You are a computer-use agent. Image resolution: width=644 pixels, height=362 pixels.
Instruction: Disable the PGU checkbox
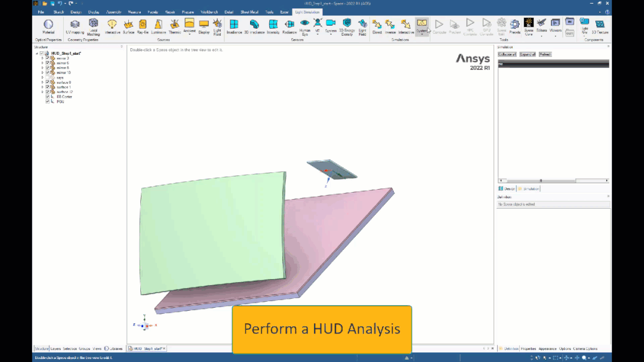click(47, 101)
